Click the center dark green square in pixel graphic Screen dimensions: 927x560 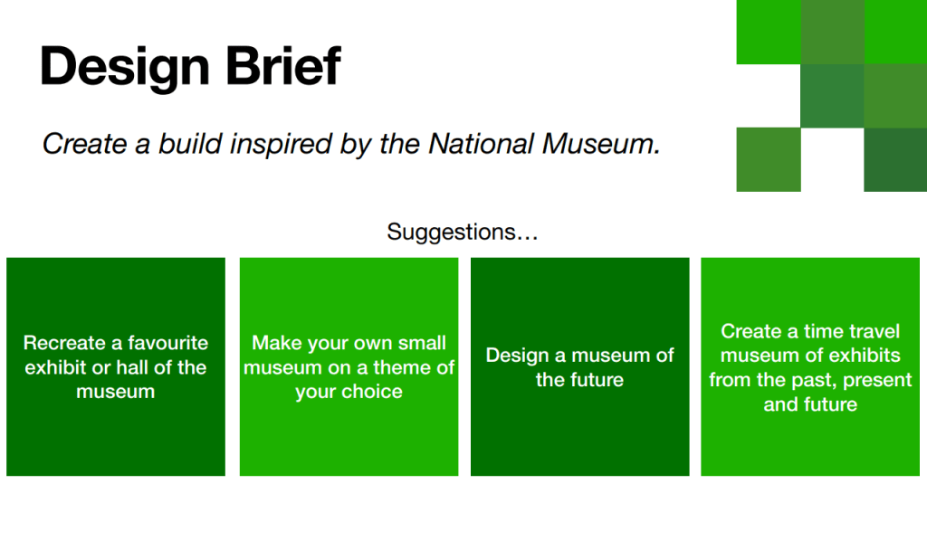(832, 96)
